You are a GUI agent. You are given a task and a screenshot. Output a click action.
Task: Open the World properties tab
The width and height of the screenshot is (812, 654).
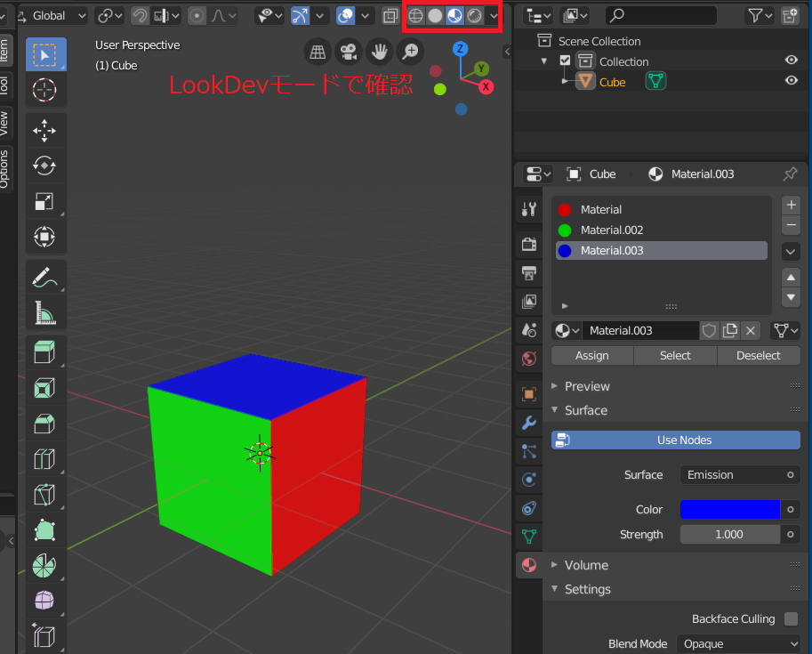(x=528, y=358)
